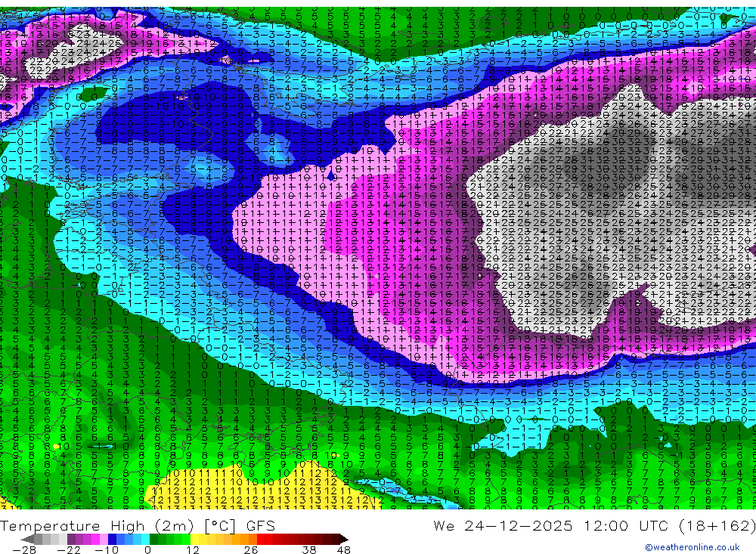
Task: Click the dark maroon right arrow end of scale
Action: click(344, 539)
